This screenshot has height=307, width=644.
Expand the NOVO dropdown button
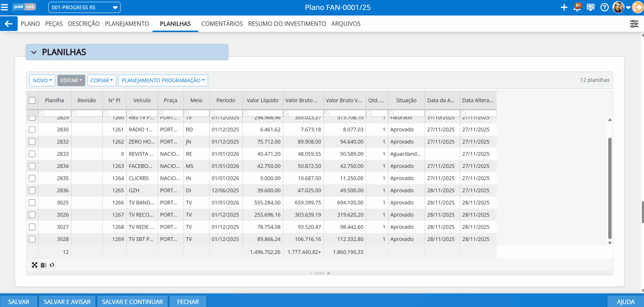click(x=42, y=80)
